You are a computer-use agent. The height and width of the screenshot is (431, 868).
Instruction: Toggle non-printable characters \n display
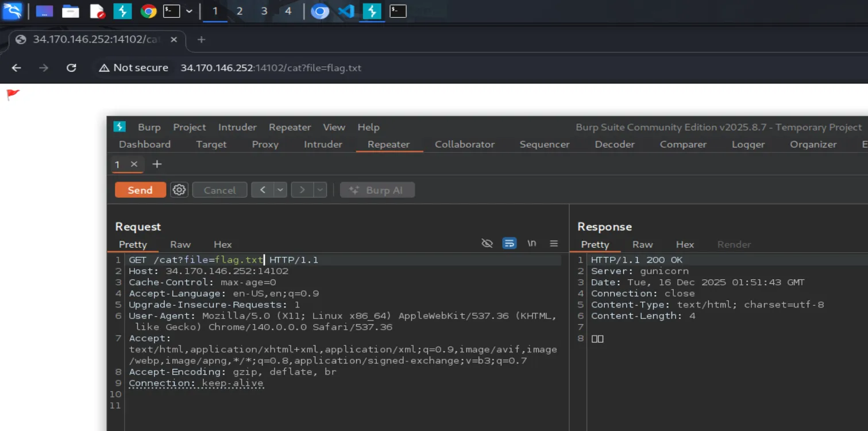tap(532, 244)
